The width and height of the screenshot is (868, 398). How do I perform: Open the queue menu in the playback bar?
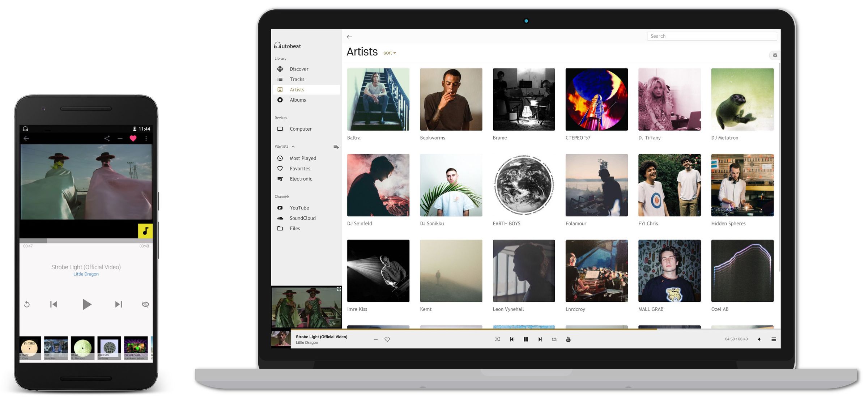774,339
